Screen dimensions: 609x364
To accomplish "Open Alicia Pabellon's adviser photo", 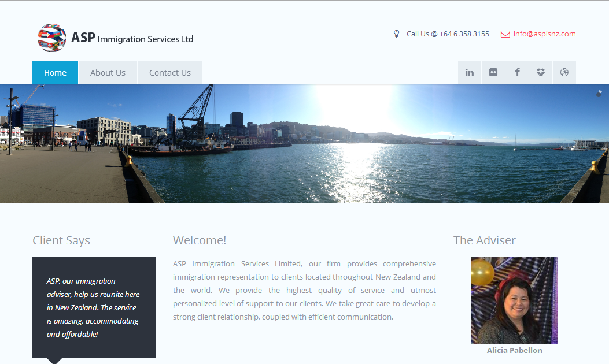I will pyautogui.click(x=515, y=300).
